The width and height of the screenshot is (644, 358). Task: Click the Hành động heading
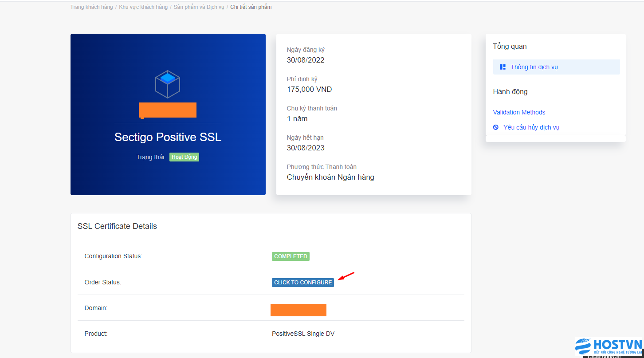coord(510,92)
